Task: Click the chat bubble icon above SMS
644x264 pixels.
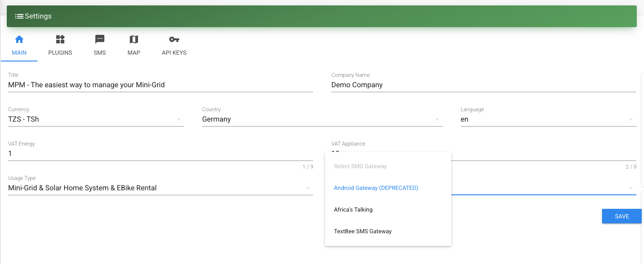Action: pos(99,39)
